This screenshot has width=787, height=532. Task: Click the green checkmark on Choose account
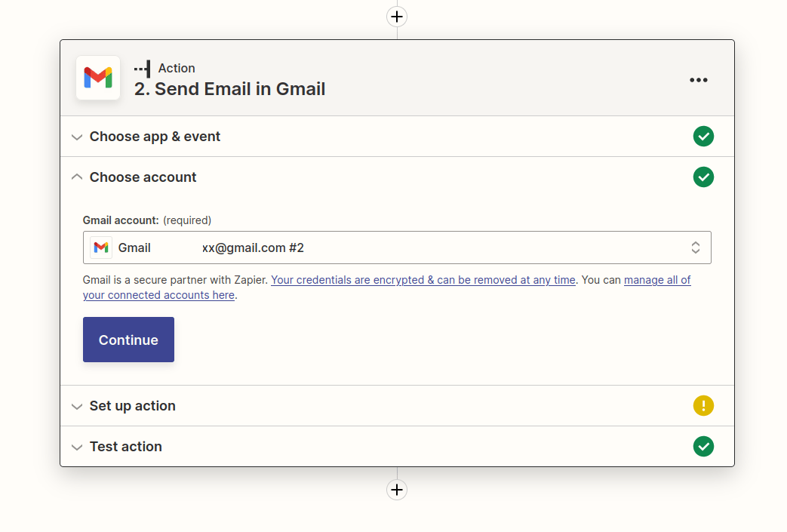703,177
